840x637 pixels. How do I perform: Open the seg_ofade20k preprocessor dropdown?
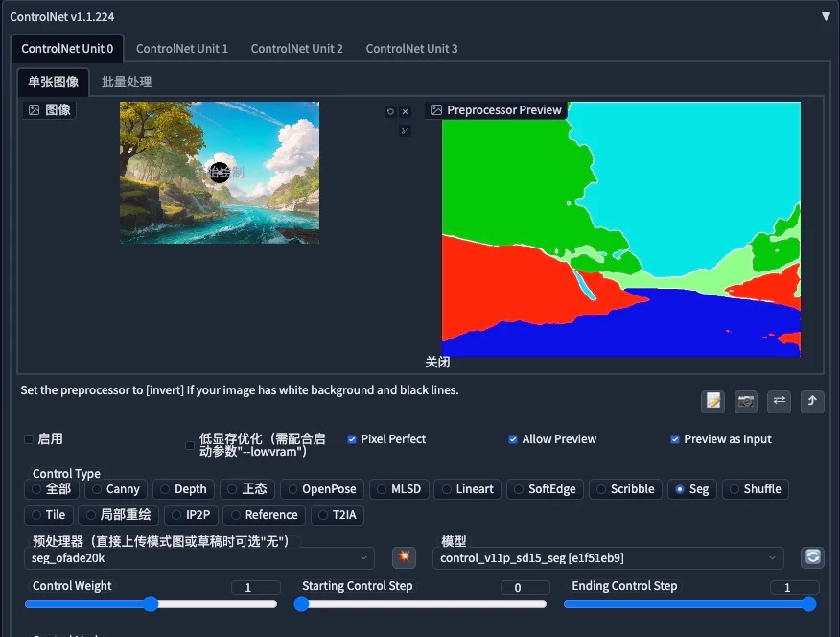click(x=197, y=557)
